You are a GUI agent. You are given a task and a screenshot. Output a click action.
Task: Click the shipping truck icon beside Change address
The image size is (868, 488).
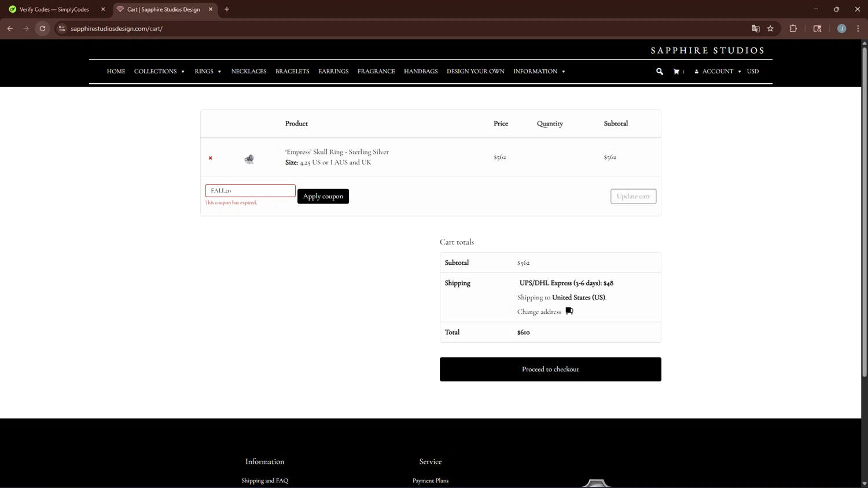point(569,311)
